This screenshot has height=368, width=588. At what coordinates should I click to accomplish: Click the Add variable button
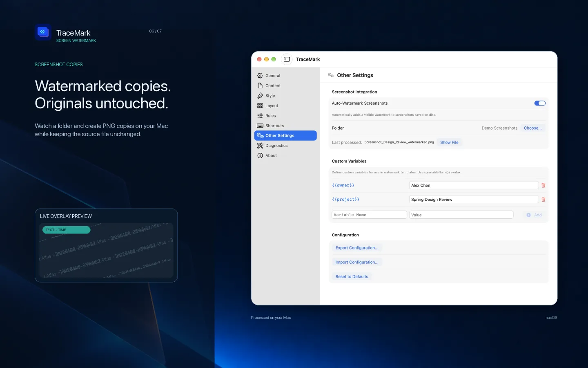534,215
